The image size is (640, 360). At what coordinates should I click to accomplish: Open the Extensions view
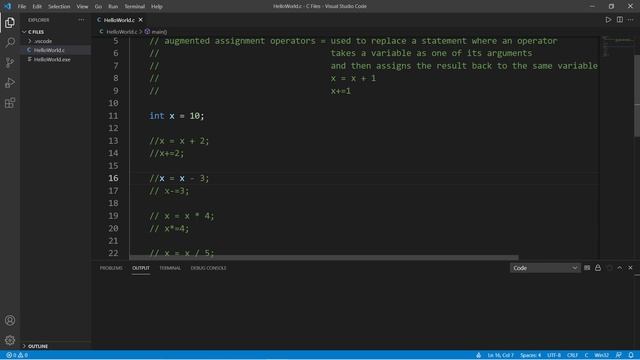[10, 103]
